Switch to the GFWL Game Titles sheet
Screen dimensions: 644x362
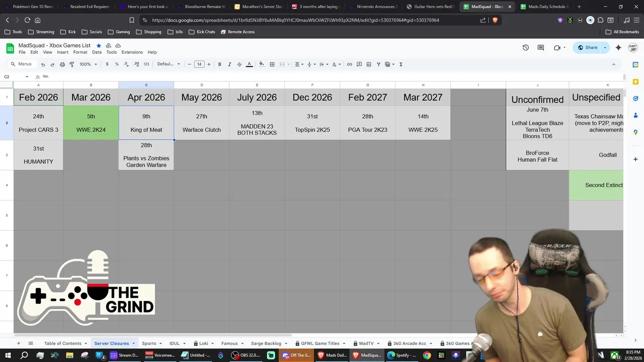point(320,343)
